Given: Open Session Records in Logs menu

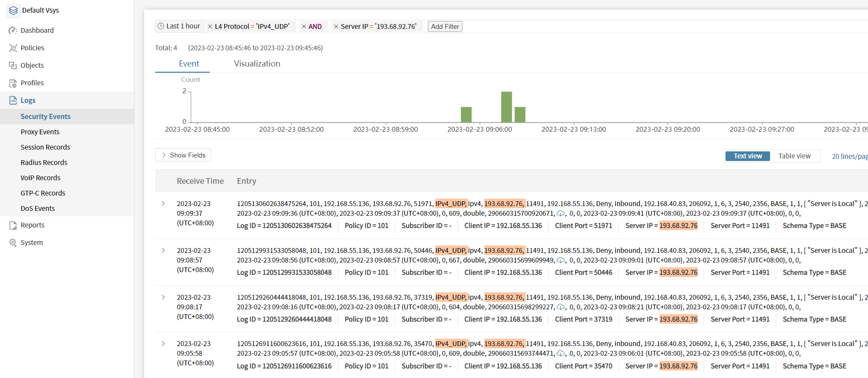Looking at the screenshot, I should click(x=45, y=147).
